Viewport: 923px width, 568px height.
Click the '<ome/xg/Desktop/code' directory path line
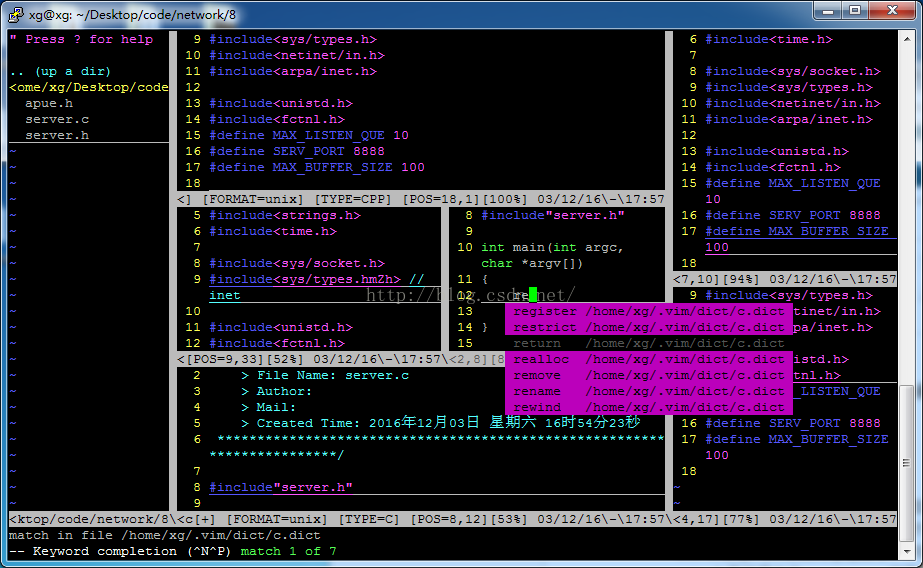click(89, 87)
